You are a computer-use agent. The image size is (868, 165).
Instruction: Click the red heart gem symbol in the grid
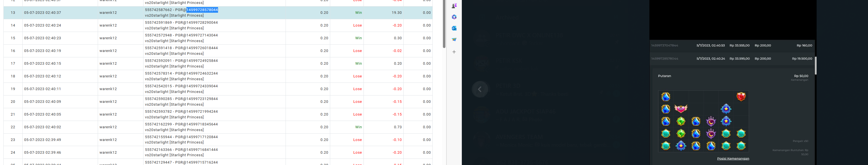click(x=741, y=97)
